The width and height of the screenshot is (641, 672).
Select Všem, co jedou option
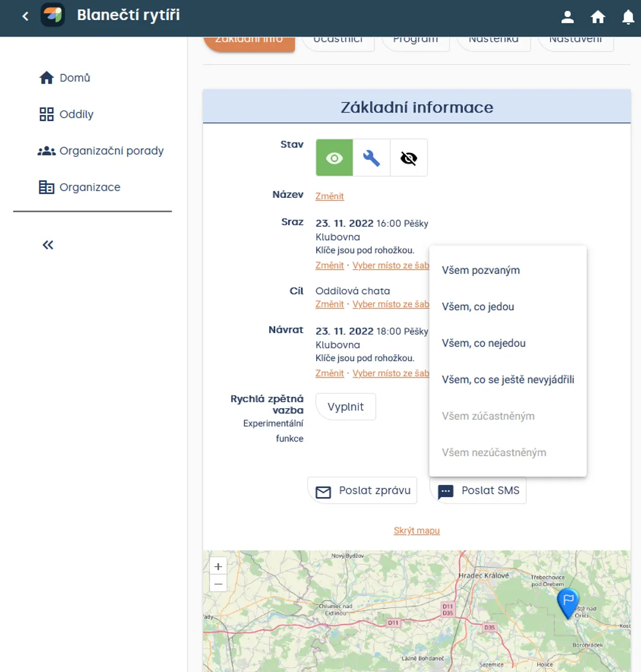(508, 307)
